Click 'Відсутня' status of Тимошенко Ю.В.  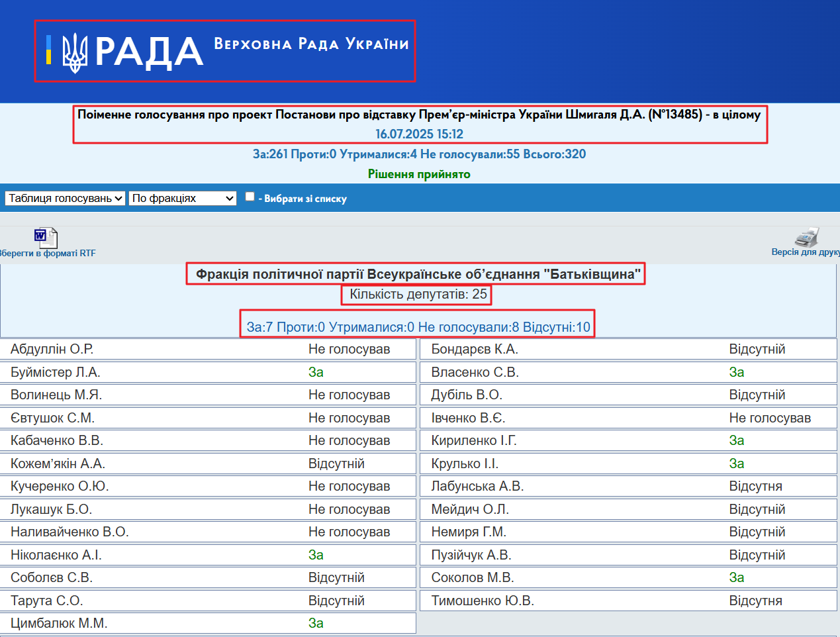coord(755,601)
